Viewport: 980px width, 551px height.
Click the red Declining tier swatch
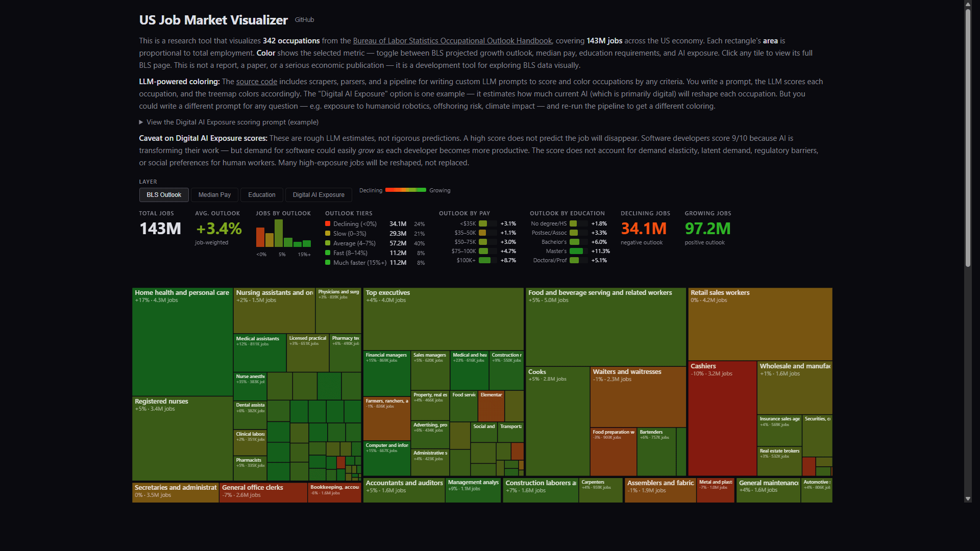[328, 224]
